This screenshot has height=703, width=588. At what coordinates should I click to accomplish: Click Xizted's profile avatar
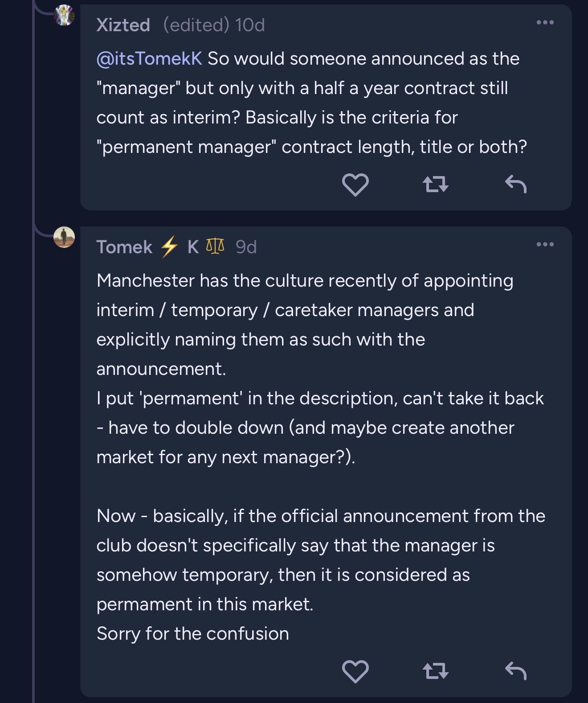click(64, 15)
